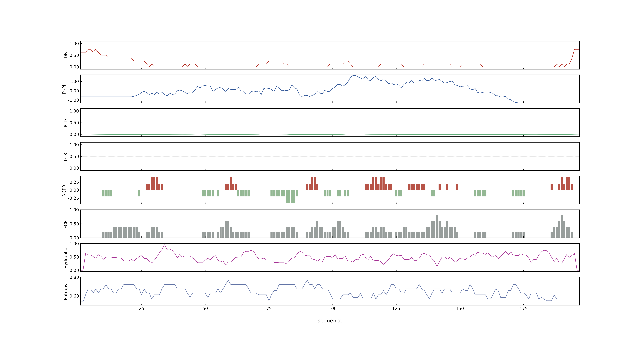Select x-axis tick label 150
This screenshot has height=343, width=644.
tap(460, 309)
